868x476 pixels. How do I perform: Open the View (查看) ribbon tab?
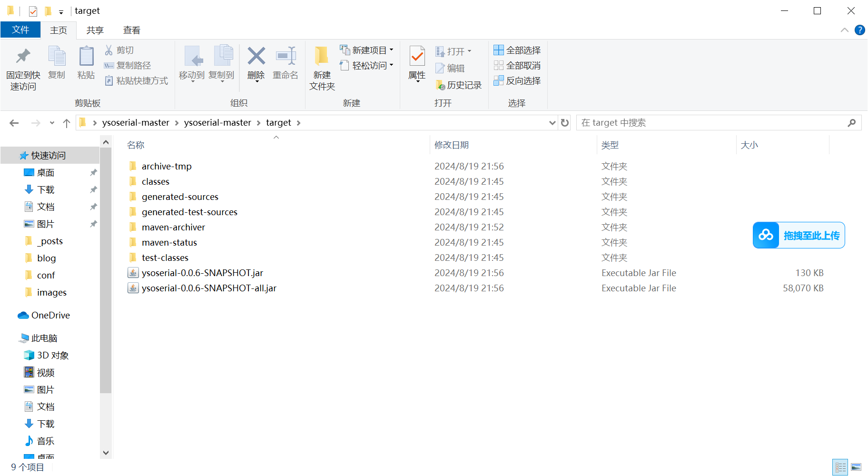132,30
